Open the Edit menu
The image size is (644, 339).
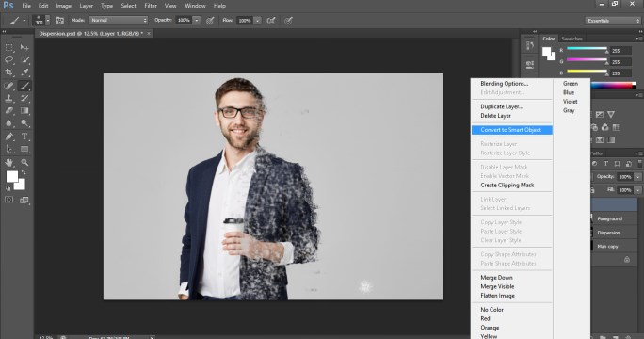(43, 6)
